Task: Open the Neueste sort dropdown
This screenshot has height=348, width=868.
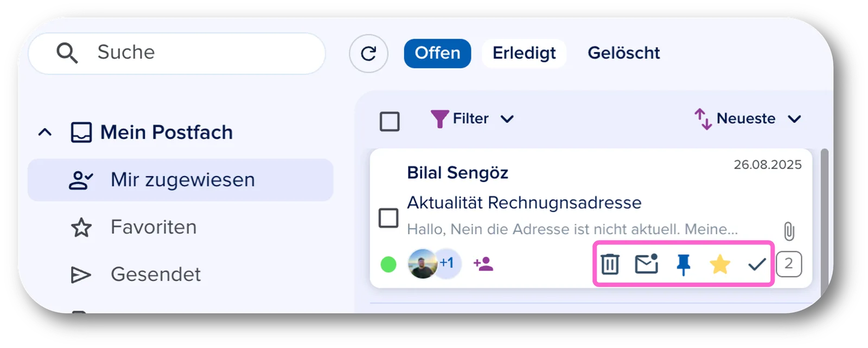Action: (x=748, y=119)
